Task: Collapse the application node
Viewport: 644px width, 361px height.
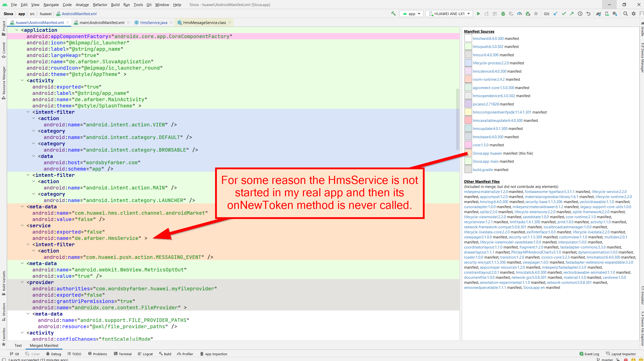Action: click(17, 30)
